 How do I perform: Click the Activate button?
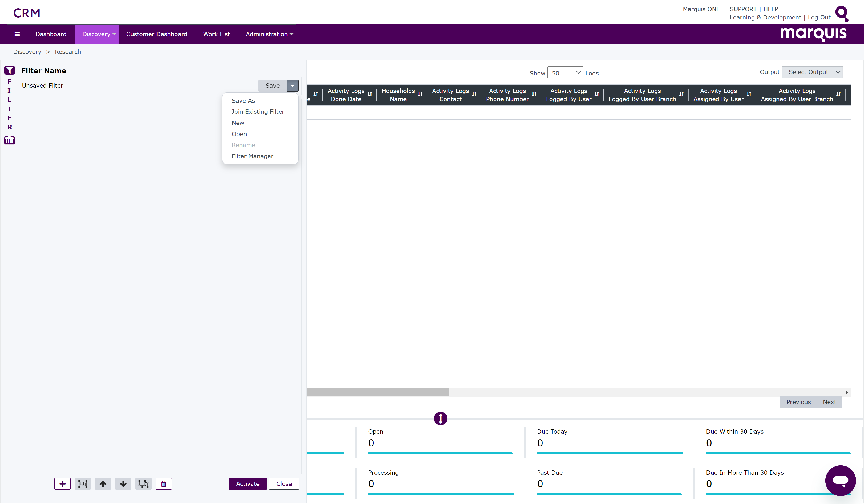[248, 484]
